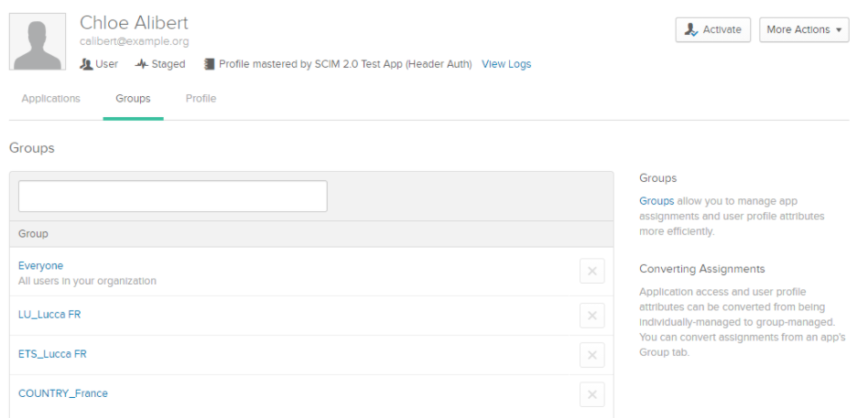The width and height of the screenshot is (868, 418).
Task: Click the profile master notebook icon
Action: (209, 64)
